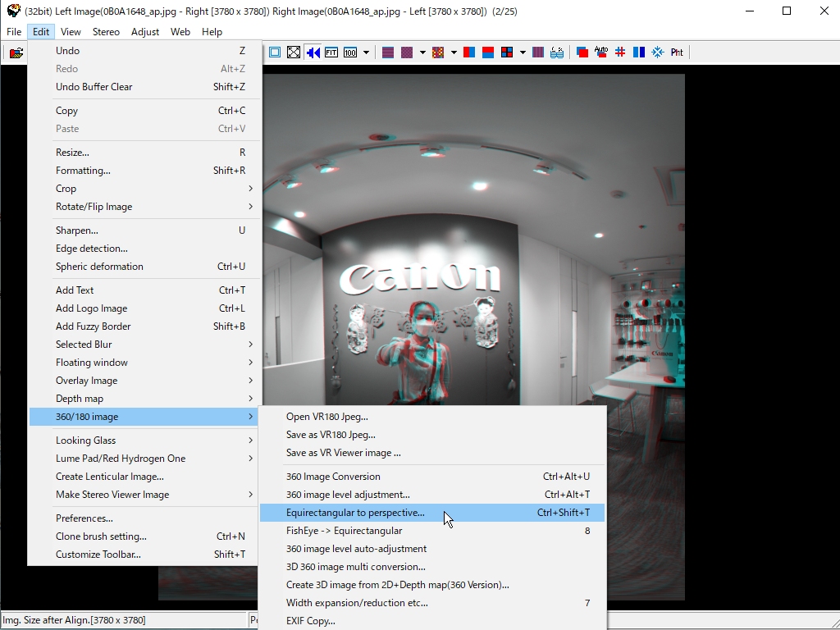Open the Web menu
The image size is (840, 630).
click(x=180, y=32)
